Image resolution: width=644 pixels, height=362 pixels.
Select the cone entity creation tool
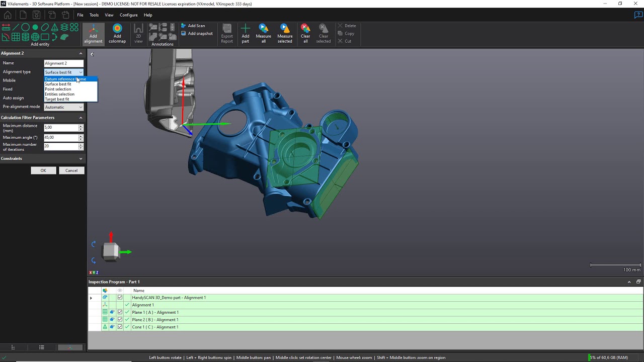[55, 27]
